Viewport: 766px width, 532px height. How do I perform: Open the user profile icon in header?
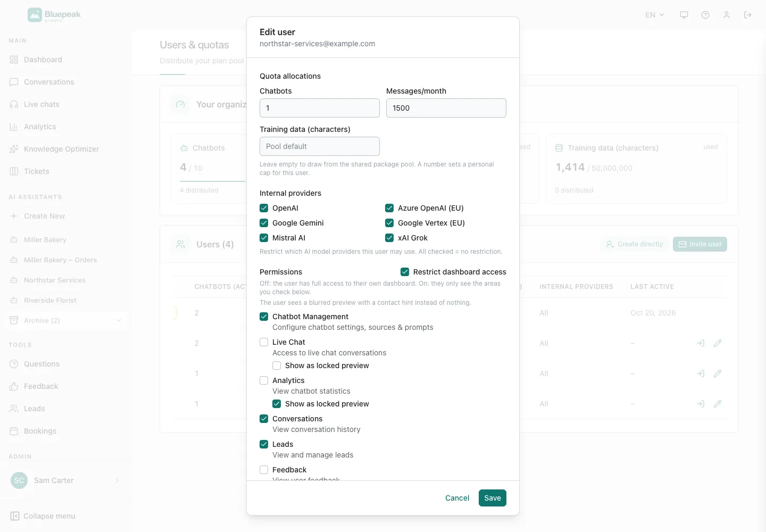(x=727, y=15)
